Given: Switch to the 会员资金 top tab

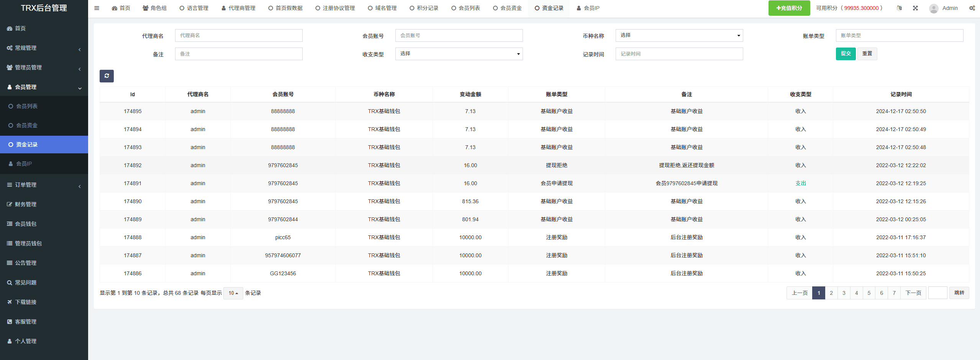Looking at the screenshot, I should point(508,8).
